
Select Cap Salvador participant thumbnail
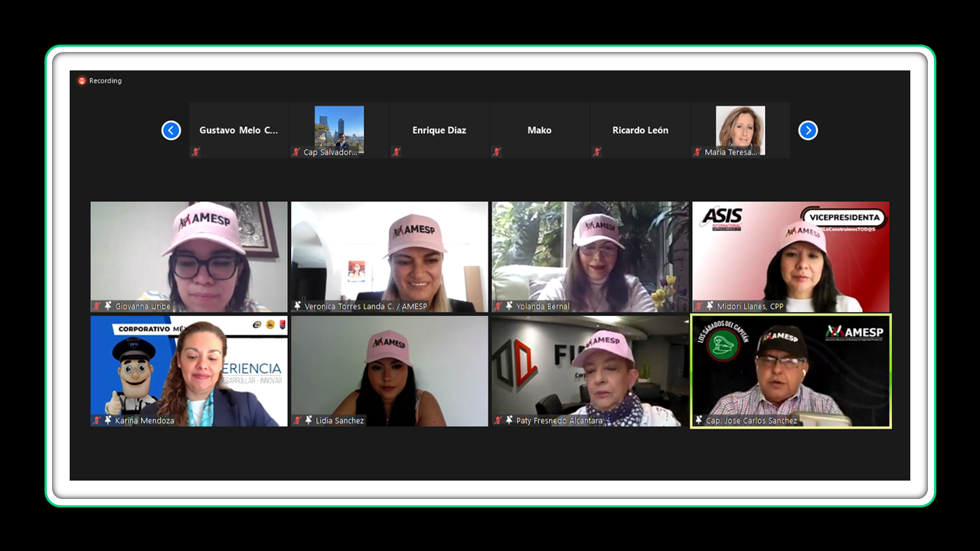pos(339,130)
